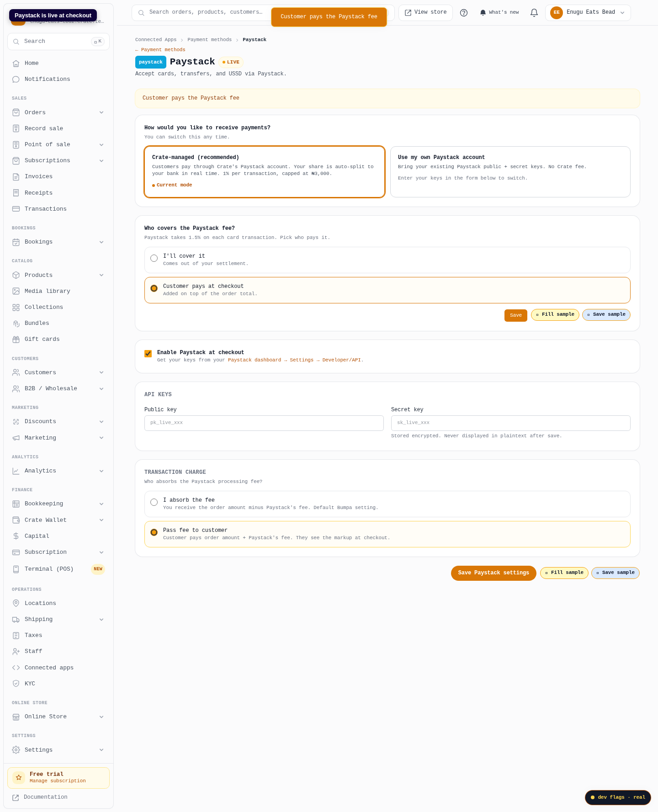Open help via question mark icon
The width and height of the screenshot is (658, 812).
(464, 13)
